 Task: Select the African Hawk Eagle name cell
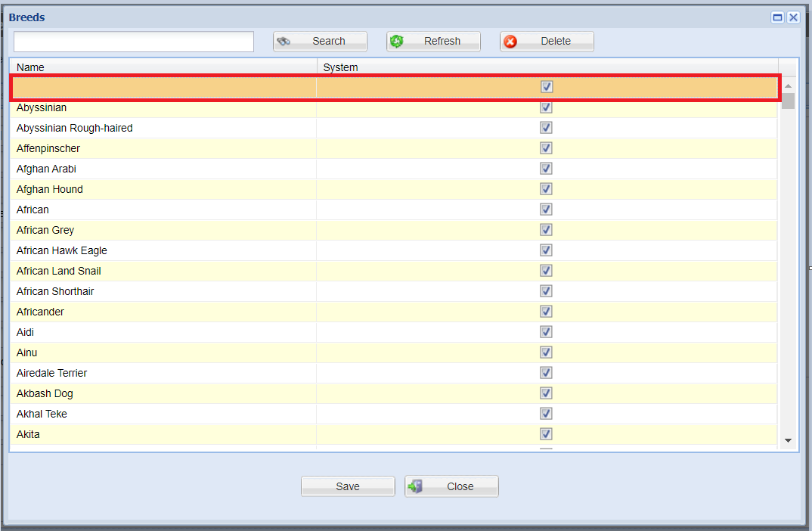click(163, 250)
